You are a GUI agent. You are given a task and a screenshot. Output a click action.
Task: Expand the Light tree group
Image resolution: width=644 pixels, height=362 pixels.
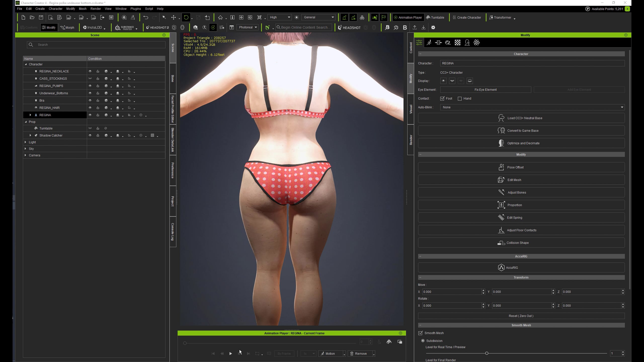pyautogui.click(x=25, y=142)
